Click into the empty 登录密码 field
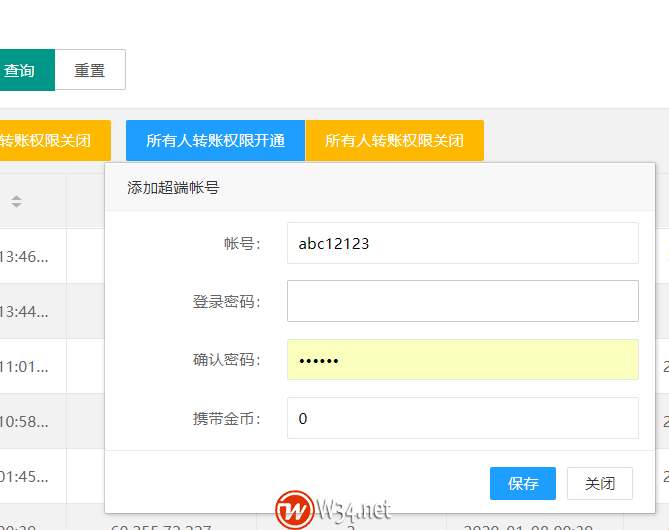This screenshot has height=530, width=669. pyautogui.click(x=462, y=301)
